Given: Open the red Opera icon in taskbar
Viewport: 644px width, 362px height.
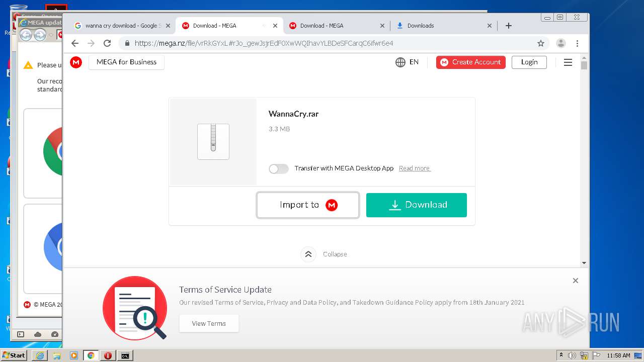Looking at the screenshot, I should tap(108, 355).
